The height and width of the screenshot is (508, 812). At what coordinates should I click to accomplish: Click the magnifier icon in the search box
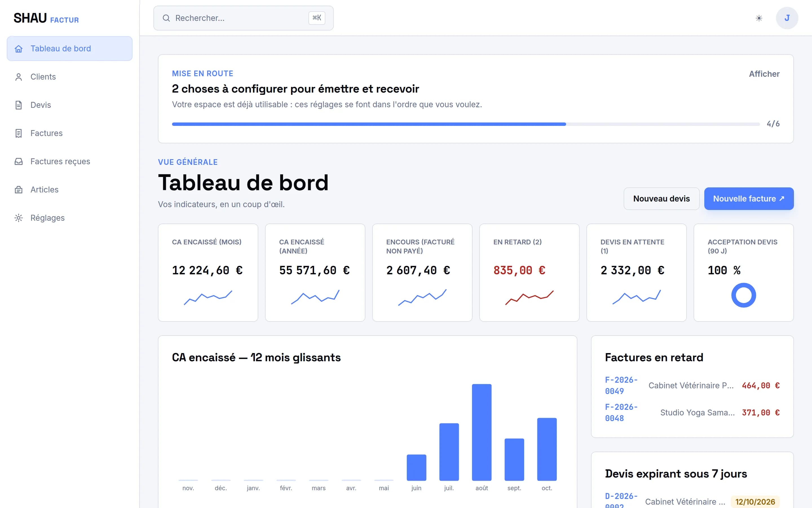166,18
